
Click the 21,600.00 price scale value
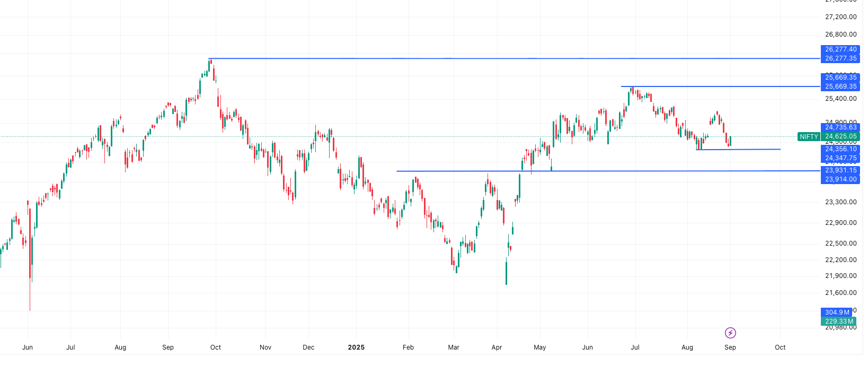point(840,293)
